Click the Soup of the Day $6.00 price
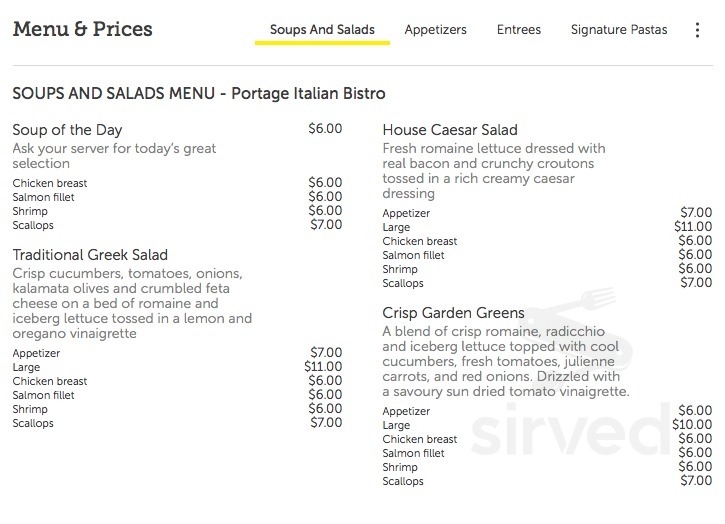725x524 pixels. 326,129
